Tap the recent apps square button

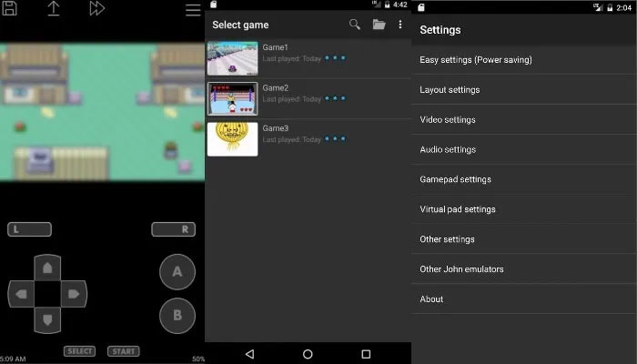click(366, 354)
